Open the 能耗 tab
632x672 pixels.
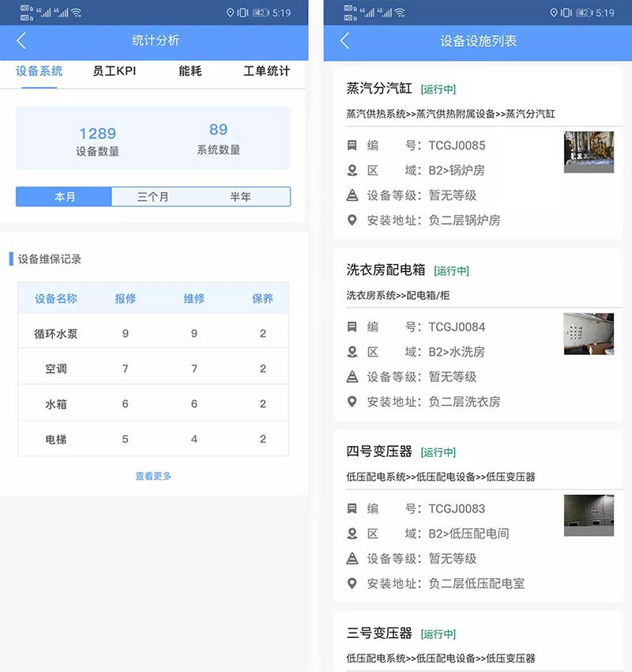click(190, 71)
